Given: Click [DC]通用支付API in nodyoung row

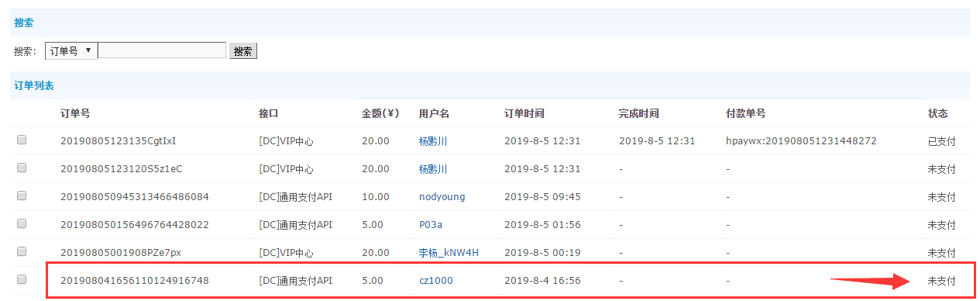Looking at the screenshot, I should [x=295, y=197].
